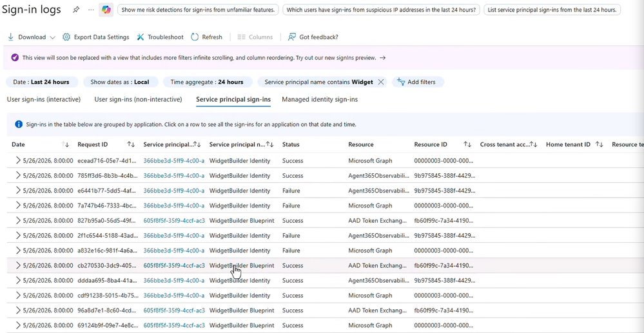Sort by Service principal name column arrows
The width and height of the screenshot is (644, 333).
coord(270,144)
